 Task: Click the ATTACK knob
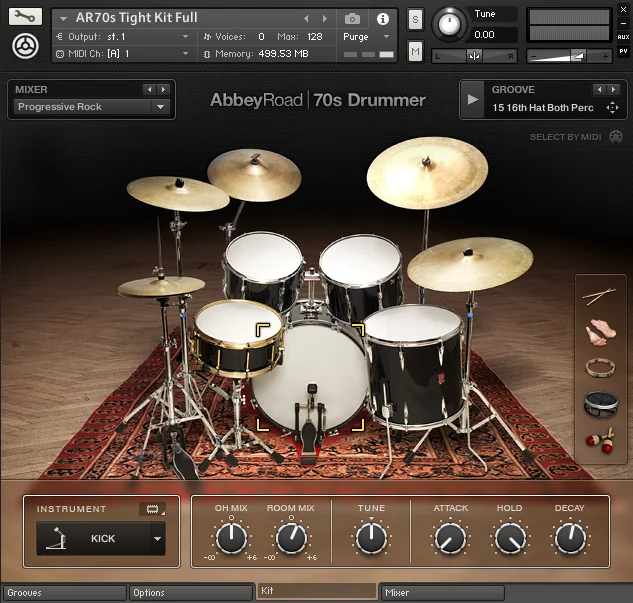coord(451,539)
